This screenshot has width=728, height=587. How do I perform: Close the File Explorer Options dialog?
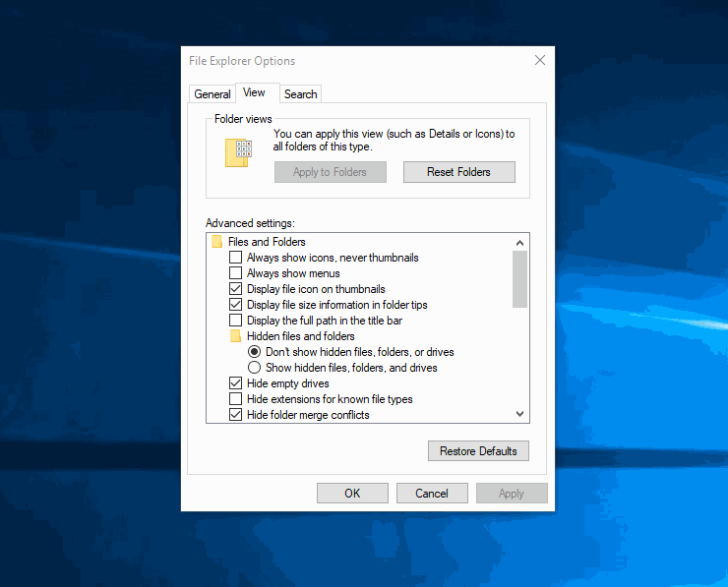[539, 60]
